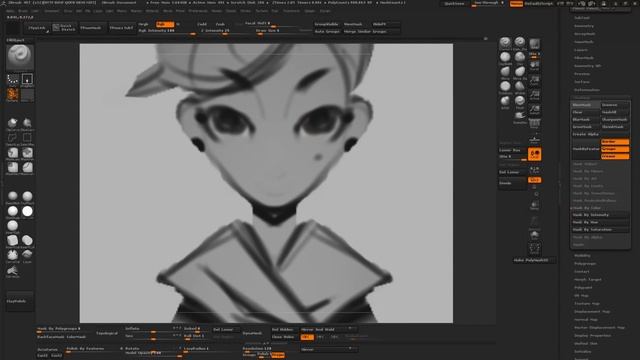Toggle the Mrgb mode button

point(144,24)
